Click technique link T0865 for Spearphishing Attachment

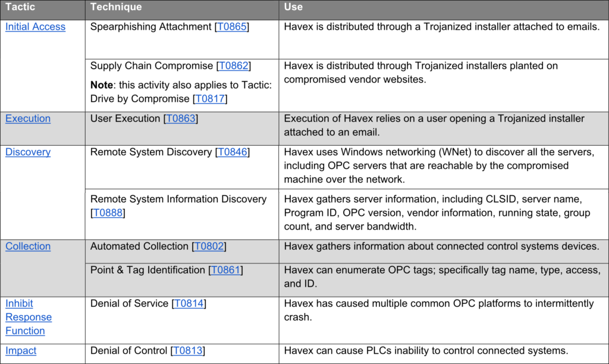click(x=232, y=27)
